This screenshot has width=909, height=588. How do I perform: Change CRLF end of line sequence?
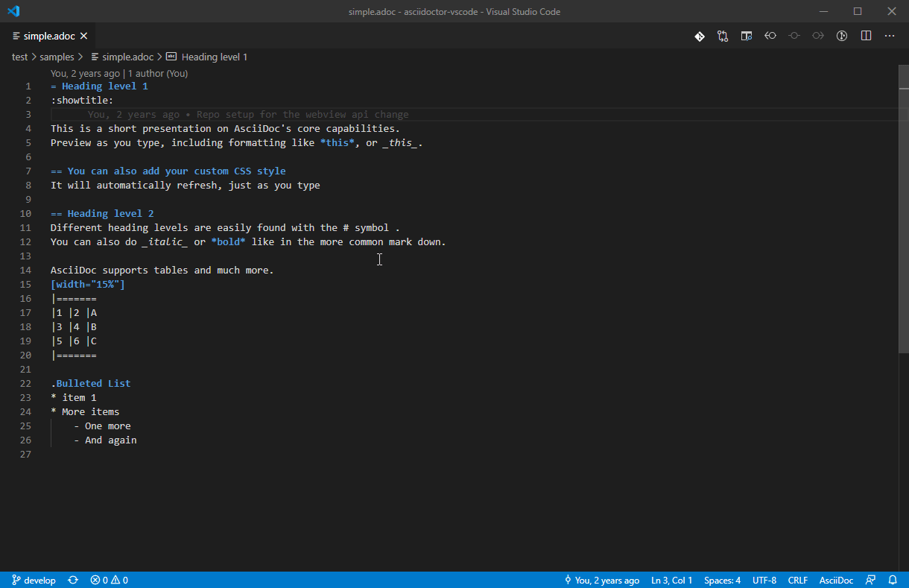[798, 580]
